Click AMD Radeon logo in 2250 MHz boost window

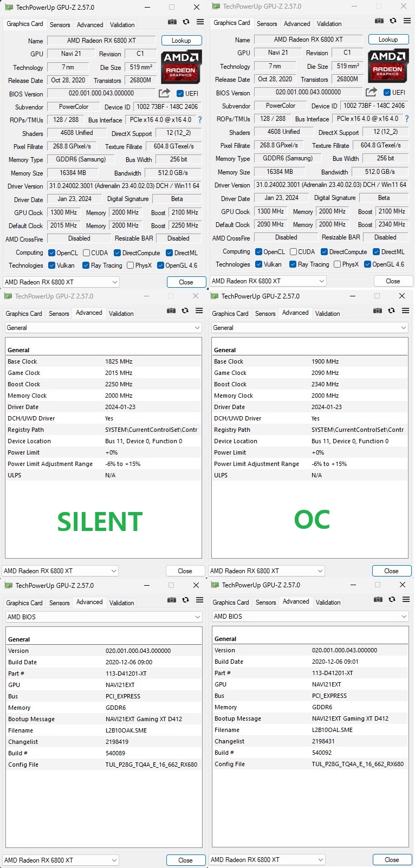(181, 67)
